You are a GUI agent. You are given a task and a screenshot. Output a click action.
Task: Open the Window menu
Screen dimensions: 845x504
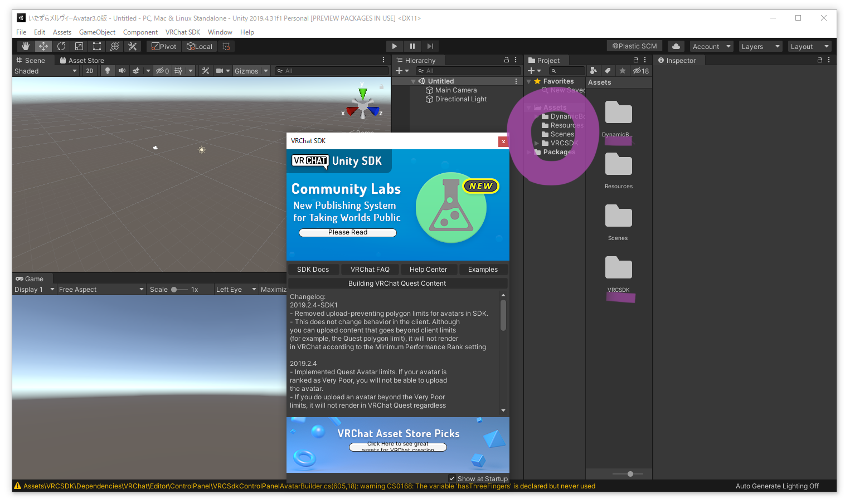point(220,32)
